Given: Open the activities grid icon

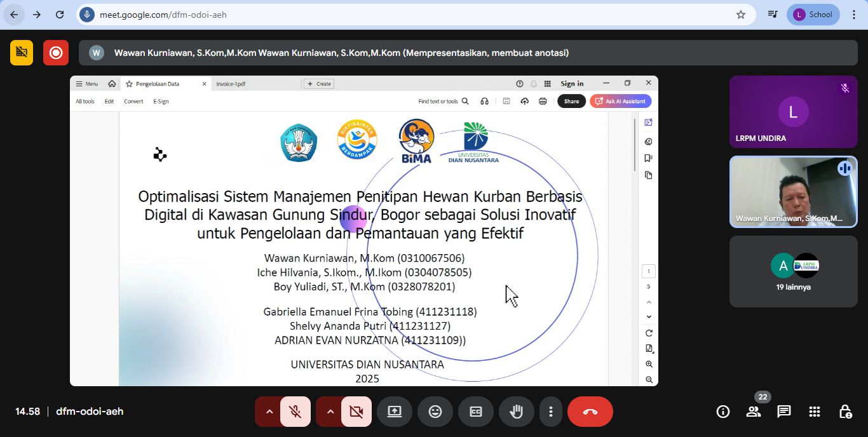Looking at the screenshot, I should (x=815, y=412).
